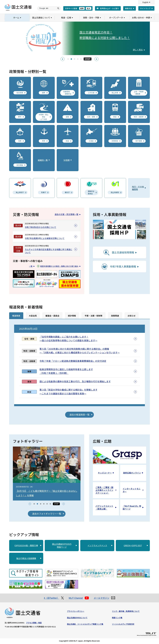This screenshot has height=644, width=159.
Task: Switch to the 政策関連 tab
Action: coord(115,316)
